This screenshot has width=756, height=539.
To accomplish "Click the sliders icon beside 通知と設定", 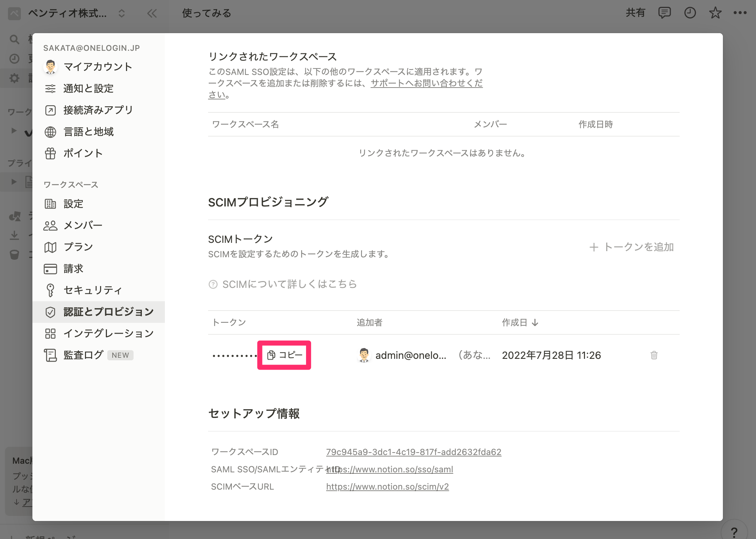I will pos(50,89).
